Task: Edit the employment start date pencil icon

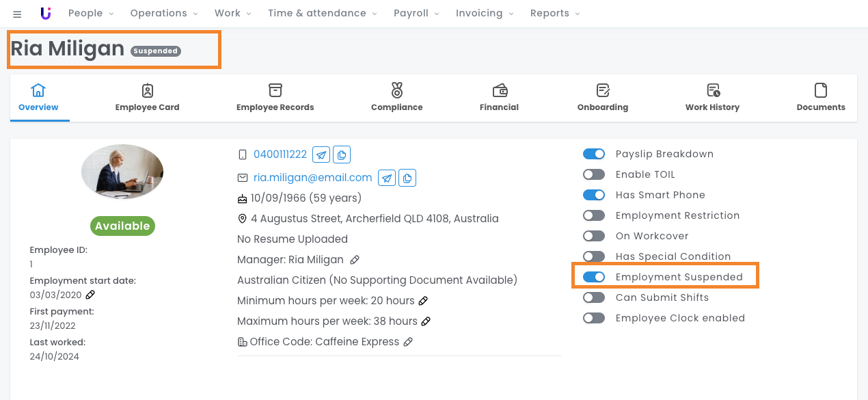Action: pyautogui.click(x=90, y=295)
